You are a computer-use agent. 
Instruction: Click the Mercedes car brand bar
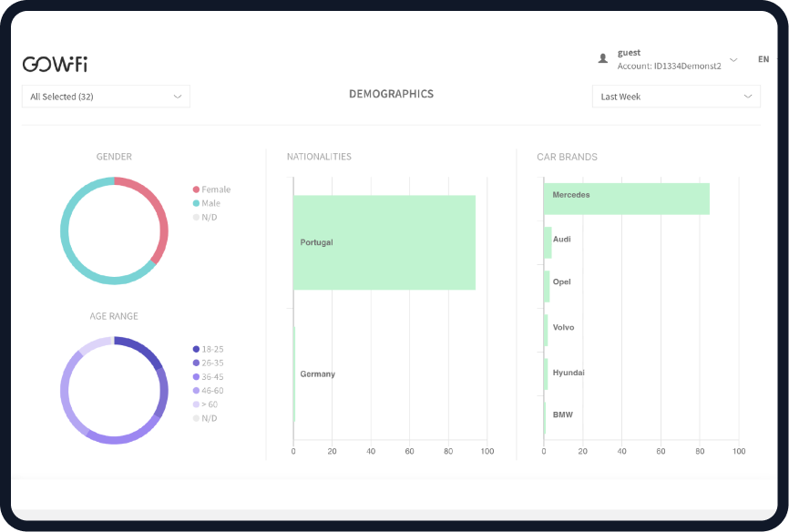pyautogui.click(x=626, y=199)
